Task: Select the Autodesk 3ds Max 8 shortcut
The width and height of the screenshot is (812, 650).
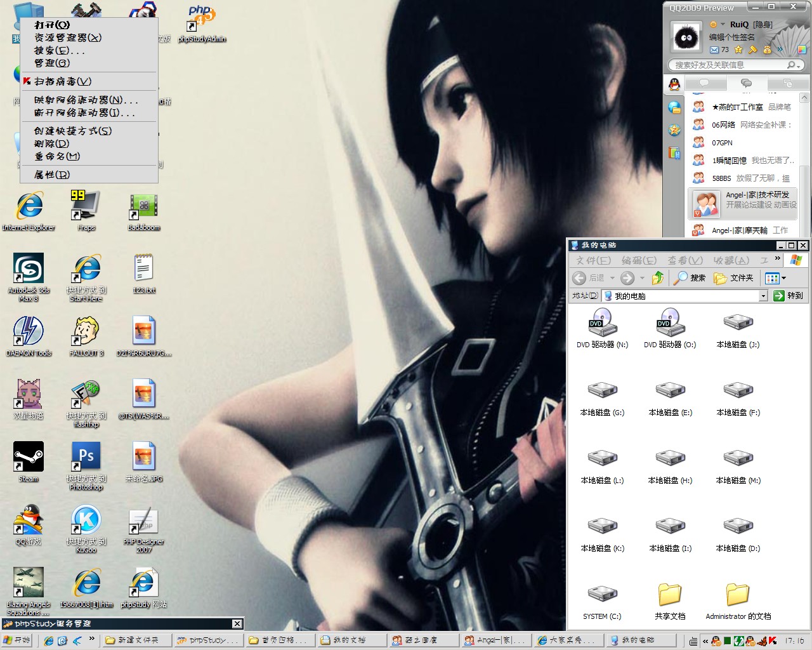Action: pyautogui.click(x=29, y=277)
